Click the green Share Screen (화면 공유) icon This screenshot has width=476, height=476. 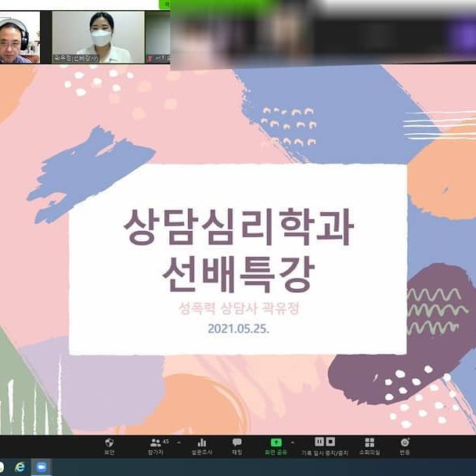(276, 442)
